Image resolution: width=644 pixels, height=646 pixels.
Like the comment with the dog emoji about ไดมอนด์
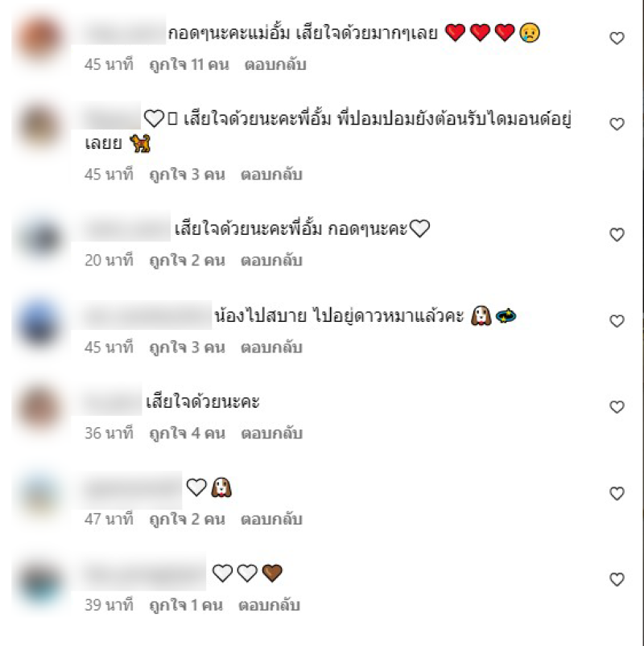[x=617, y=124]
